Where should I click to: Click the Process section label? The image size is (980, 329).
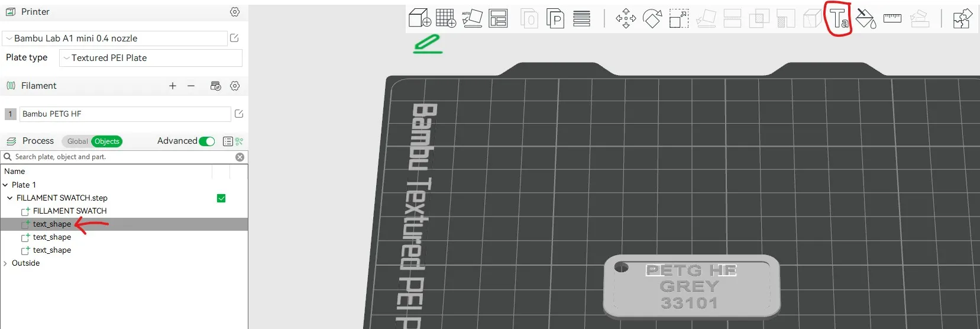pyautogui.click(x=38, y=141)
